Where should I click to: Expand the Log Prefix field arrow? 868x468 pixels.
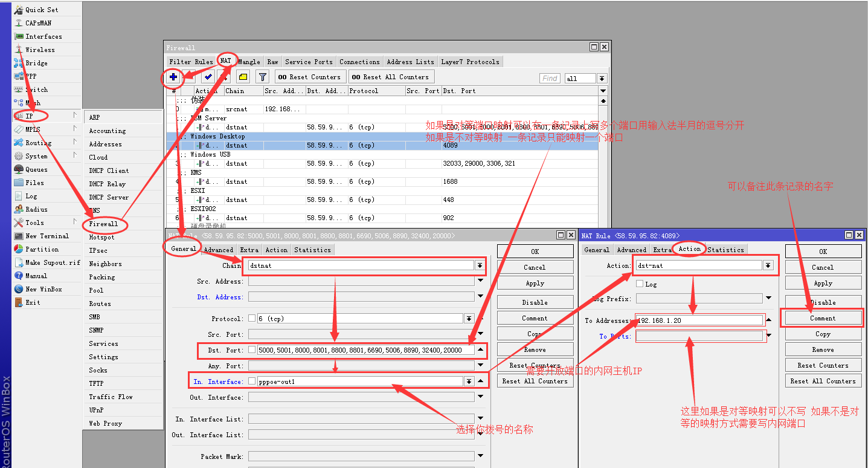pos(768,298)
